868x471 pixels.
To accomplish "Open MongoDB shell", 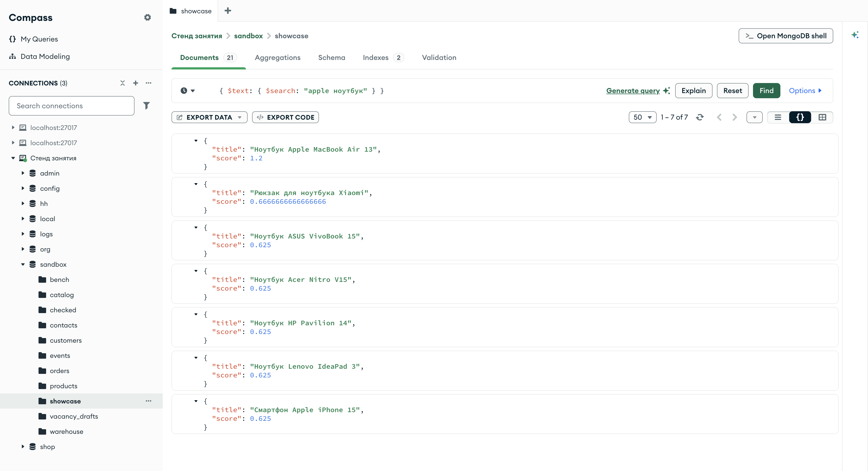I will pos(786,36).
